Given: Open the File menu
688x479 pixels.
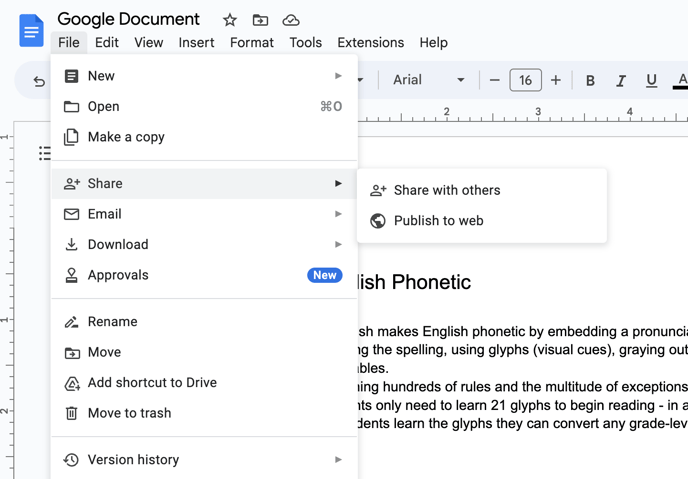Looking at the screenshot, I should (69, 43).
